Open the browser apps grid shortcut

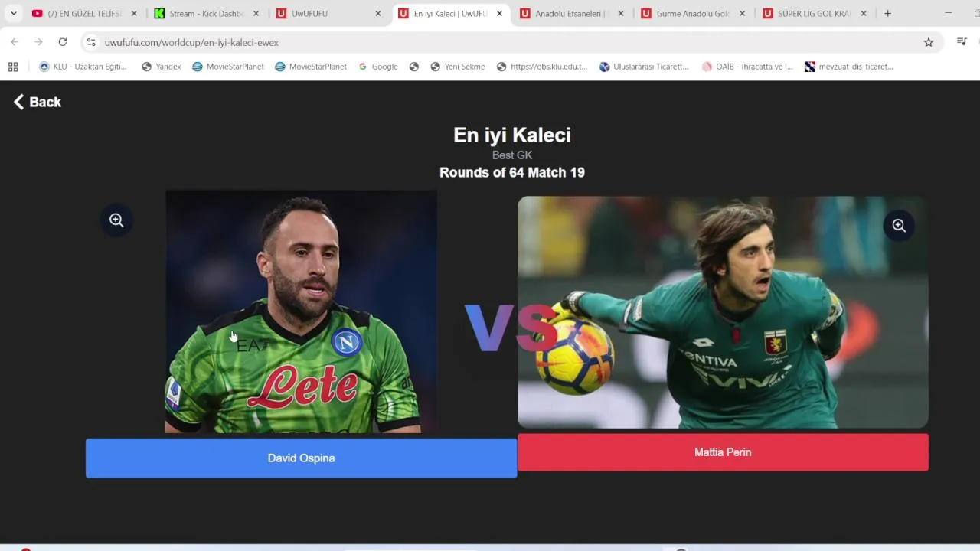(x=13, y=67)
